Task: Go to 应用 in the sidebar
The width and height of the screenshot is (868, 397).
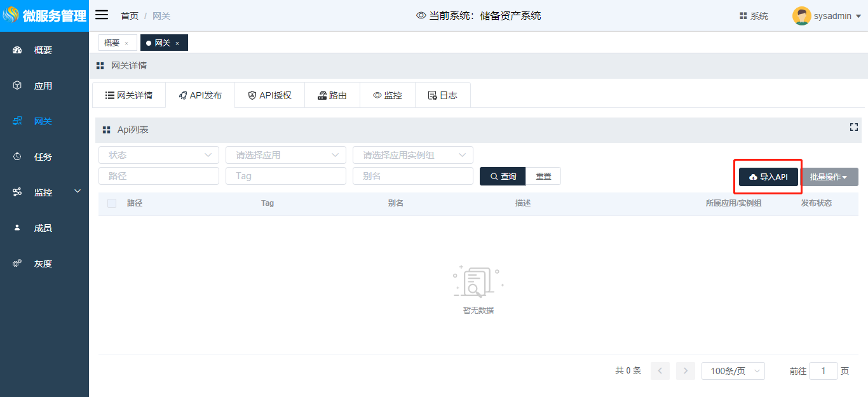Action: coord(43,86)
